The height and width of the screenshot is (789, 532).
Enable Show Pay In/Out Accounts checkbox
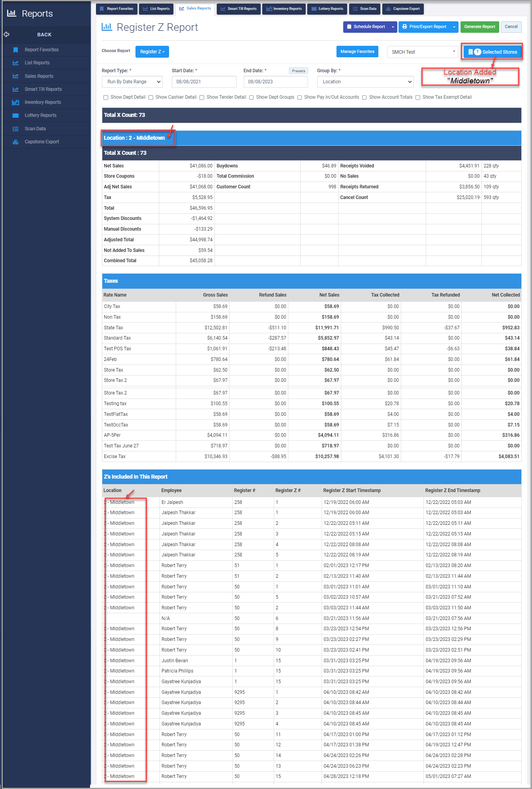300,98
